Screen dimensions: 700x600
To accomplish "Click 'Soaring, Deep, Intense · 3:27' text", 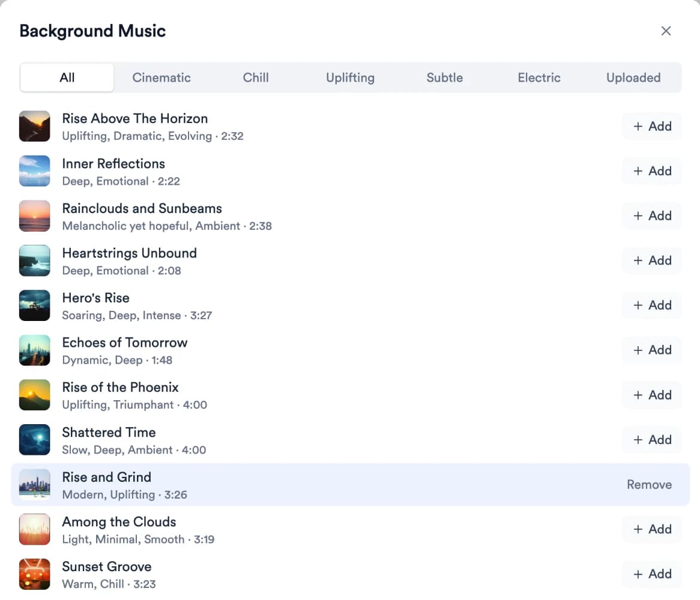I will coord(137,316).
